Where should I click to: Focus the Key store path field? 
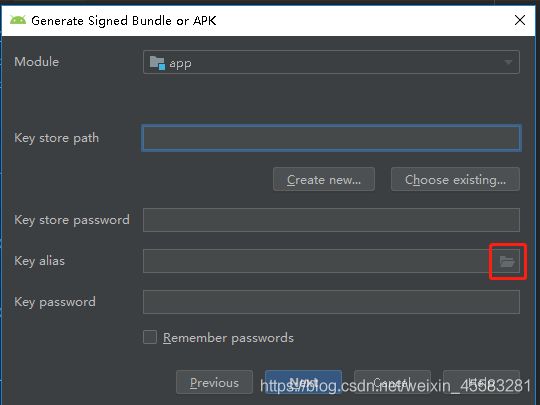click(x=331, y=138)
